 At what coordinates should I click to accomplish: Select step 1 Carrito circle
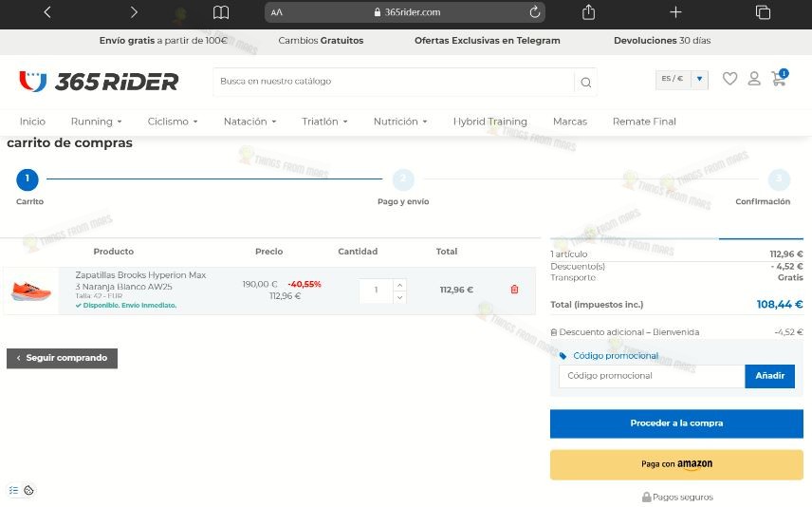[x=28, y=179]
